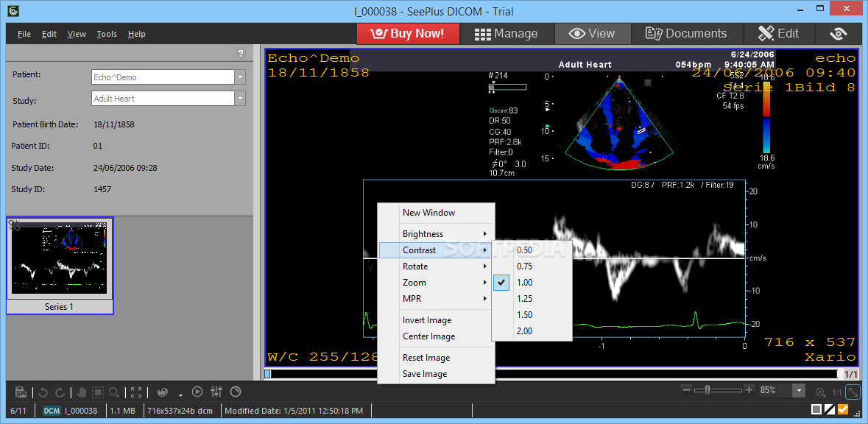Expand the Rotate submenu
Image resolution: width=868 pixels, height=424 pixels.
(436, 266)
